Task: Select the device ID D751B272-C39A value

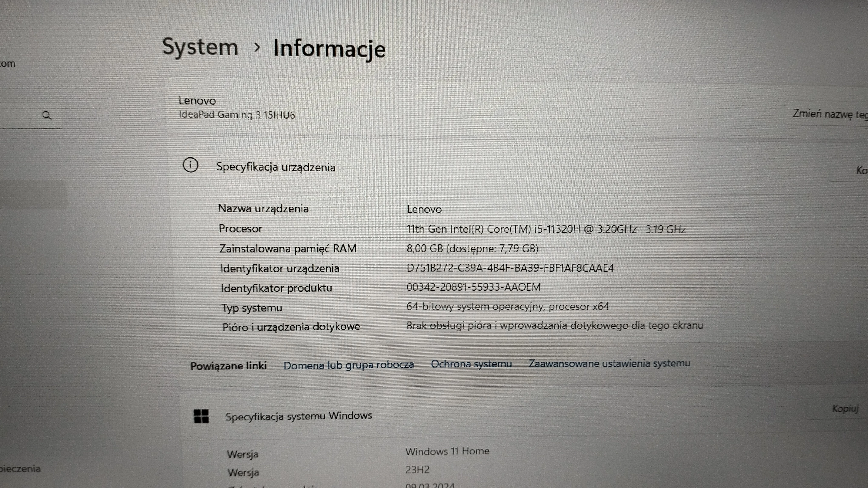Action: click(510, 268)
